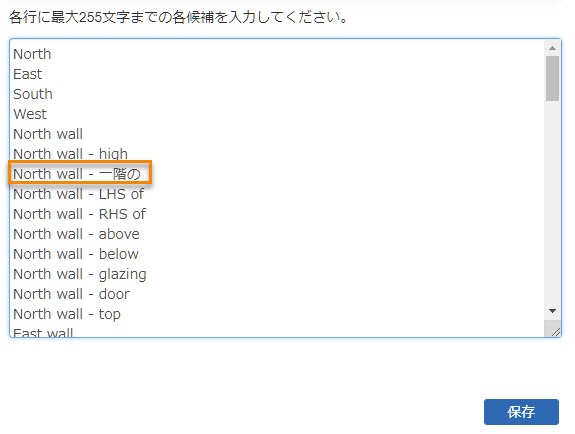This screenshot has width=575, height=434.
Task: Click the West entry line
Action: click(30, 114)
